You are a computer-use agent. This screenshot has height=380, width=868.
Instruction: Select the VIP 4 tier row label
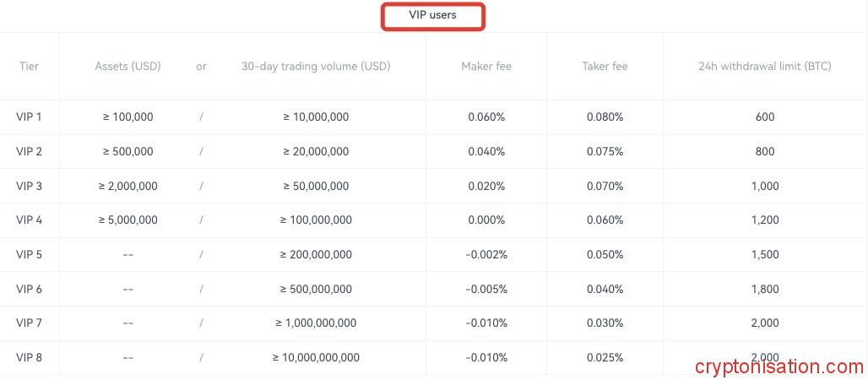[x=29, y=220]
